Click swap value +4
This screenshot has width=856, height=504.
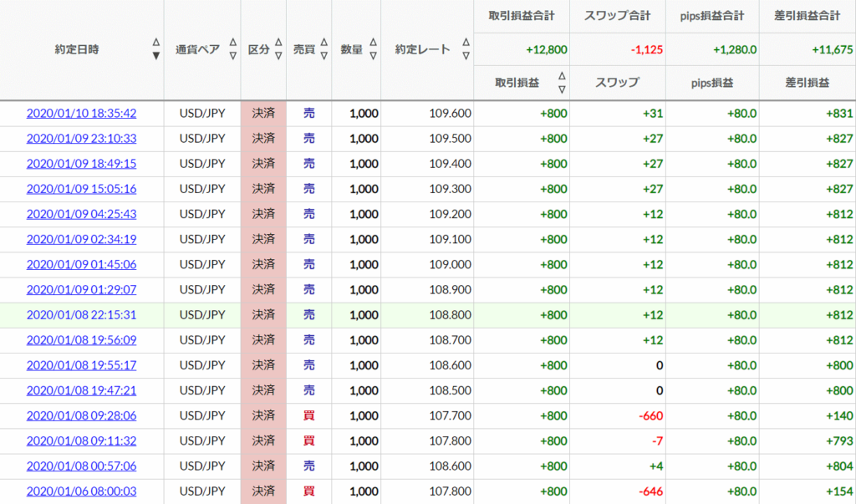click(x=656, y=466)
